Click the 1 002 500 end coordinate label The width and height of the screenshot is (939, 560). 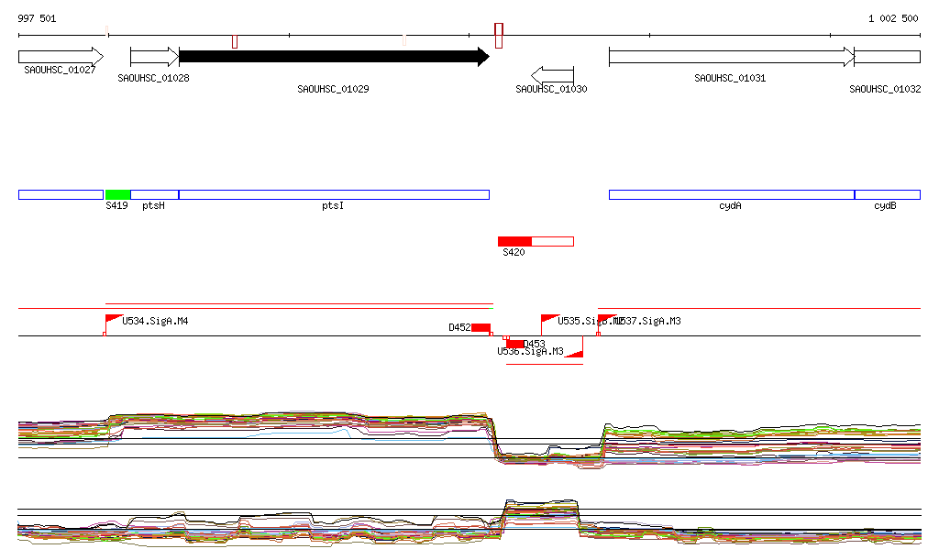pyautogui.click(x=893, y=18)
